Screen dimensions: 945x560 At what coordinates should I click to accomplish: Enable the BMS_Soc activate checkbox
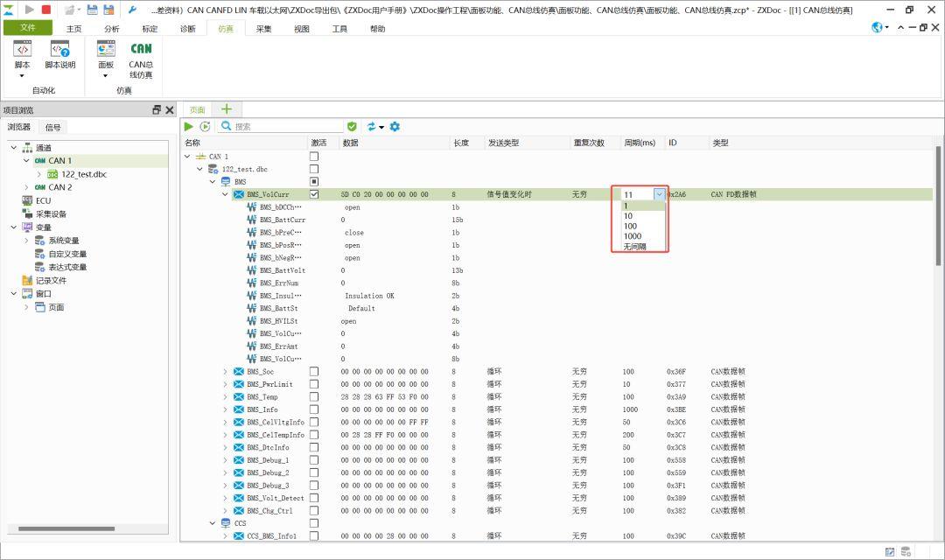(314, 371)
